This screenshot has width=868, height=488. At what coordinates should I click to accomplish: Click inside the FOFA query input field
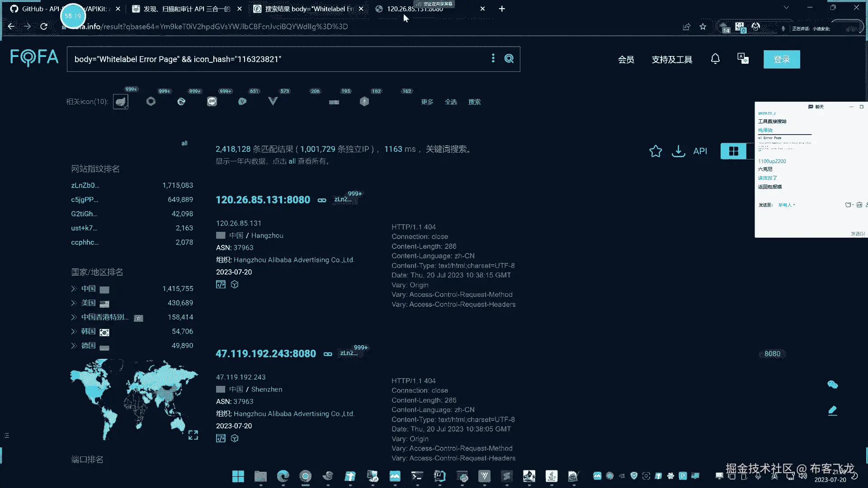tap(271, 59)
